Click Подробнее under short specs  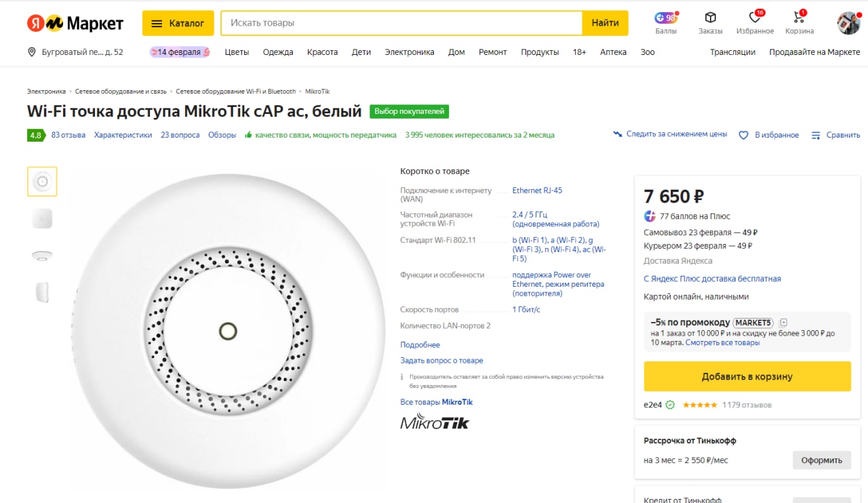(x=420, y=345)
